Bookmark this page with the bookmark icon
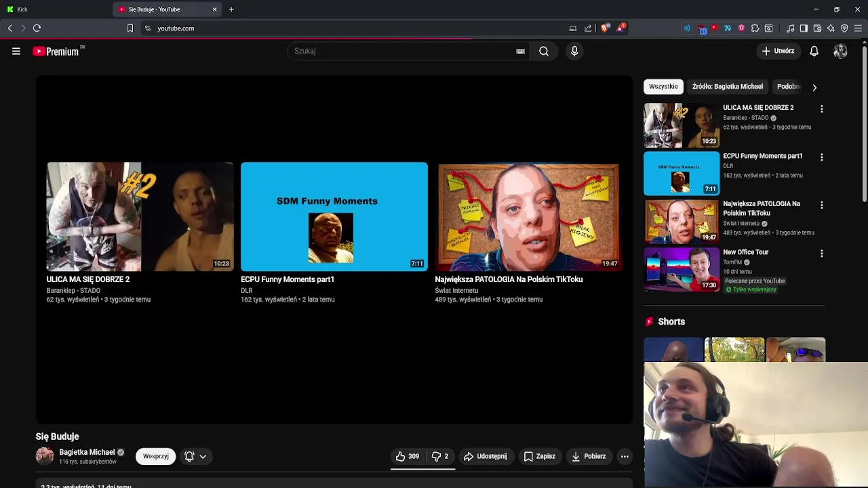 (130, 28)
